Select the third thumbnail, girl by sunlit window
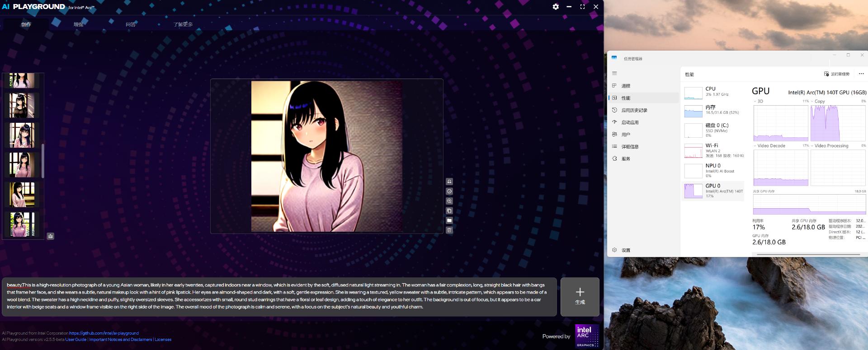This screenshot has height=350, width=868. pos(22,135)
